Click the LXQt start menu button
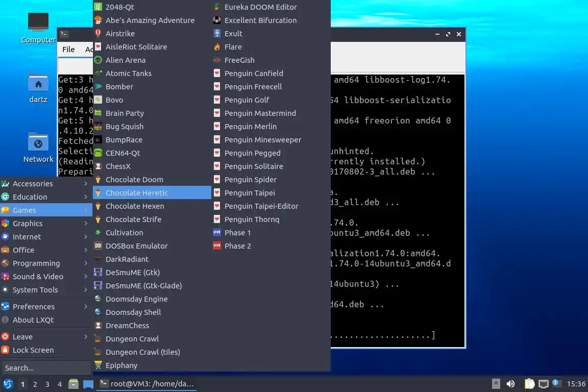Viewport: 588px width, 392px height. [x=8, y=384]
